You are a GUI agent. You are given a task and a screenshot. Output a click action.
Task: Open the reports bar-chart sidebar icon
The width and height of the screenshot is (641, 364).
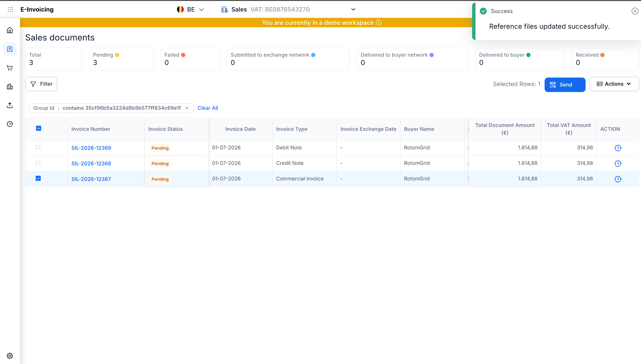point(10,87)
